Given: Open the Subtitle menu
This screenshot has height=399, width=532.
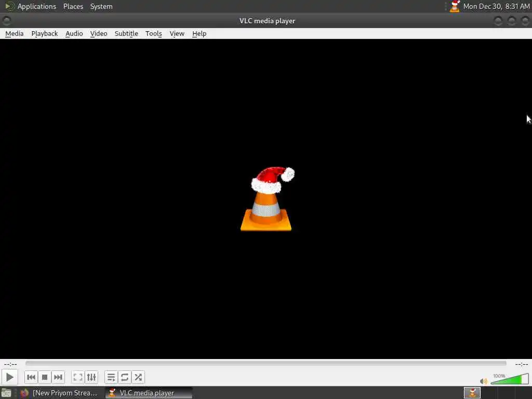Looking at the screenshot, I should pos(126,33).
